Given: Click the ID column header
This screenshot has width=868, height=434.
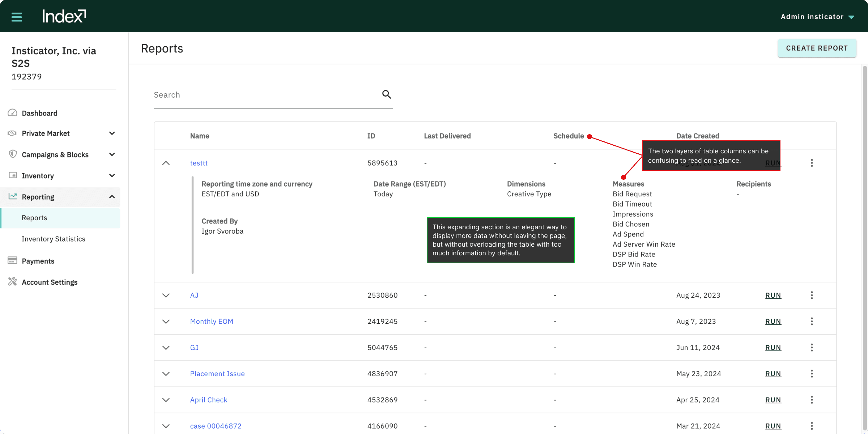Looking at the screenshot, I should (371, 136).
